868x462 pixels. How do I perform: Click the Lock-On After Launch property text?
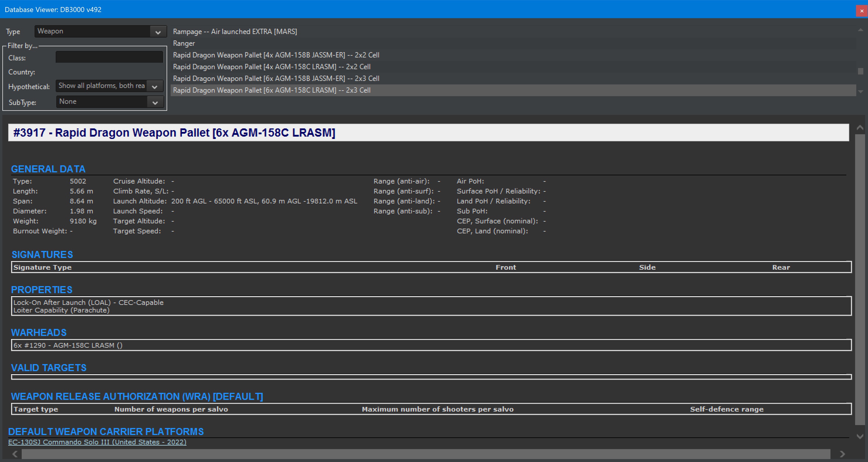[x=88, y=303]
